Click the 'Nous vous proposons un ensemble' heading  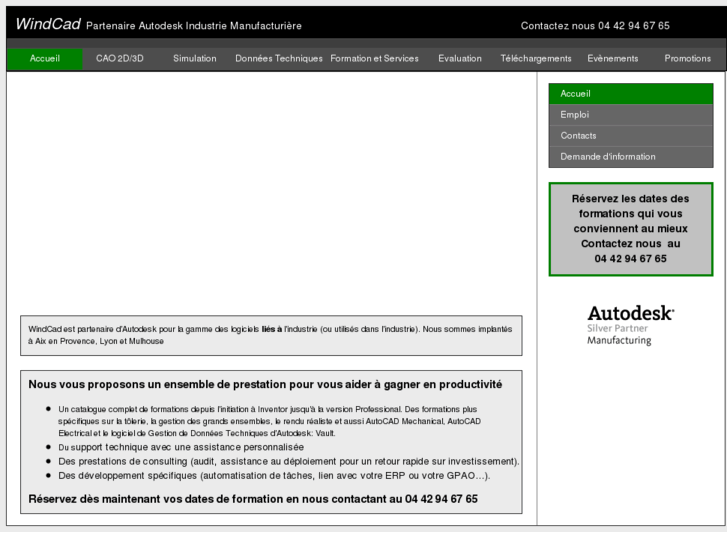(265, 385)
